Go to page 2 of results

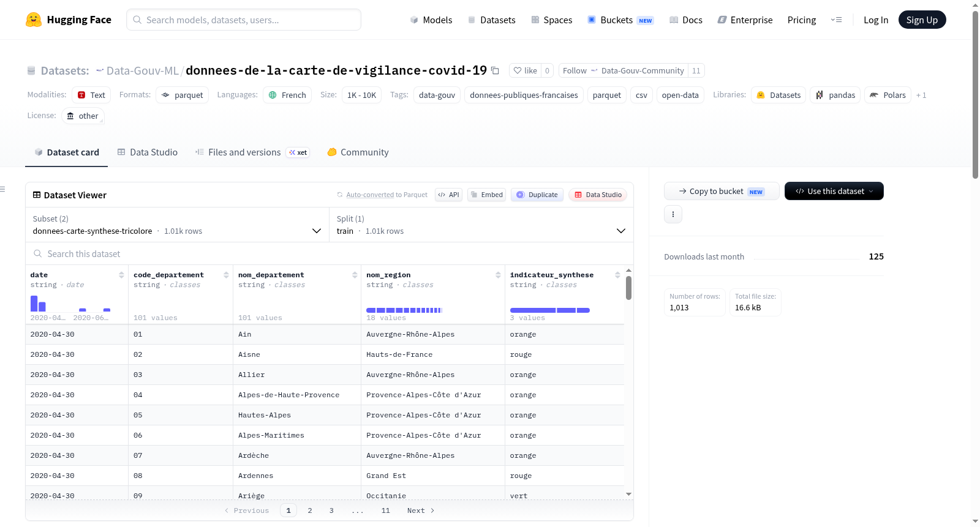[310, 510]
